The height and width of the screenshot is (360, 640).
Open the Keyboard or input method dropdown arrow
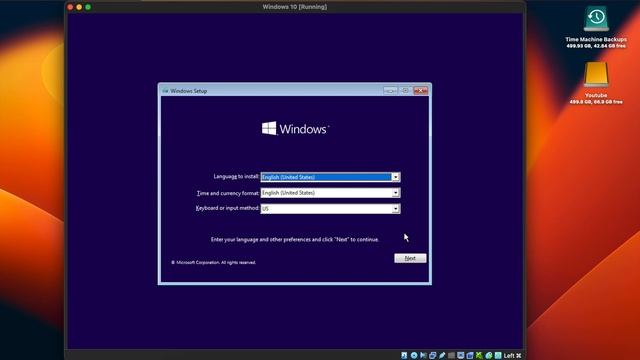pos(396,209)
